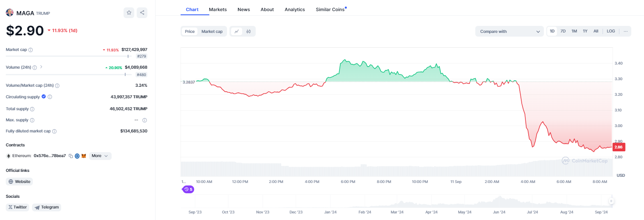The height and width of the screenshot is (220, 644).
Task: Click Jan '24 on the timeline navigator
Action: click(x=330, y=212)
